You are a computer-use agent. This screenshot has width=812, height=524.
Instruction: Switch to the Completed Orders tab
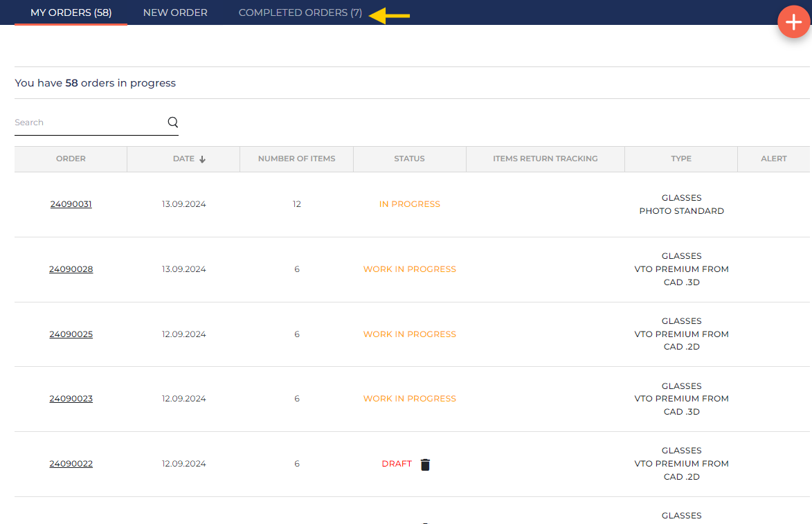300,12
